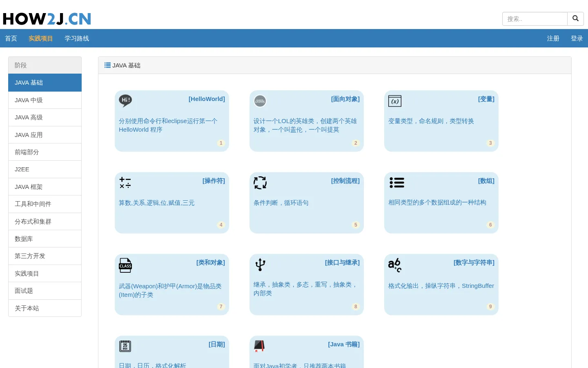The width and height of the screenshot is (588, 368).
Task: Open 数据库 in the sidebar
Action: (45, 239)
